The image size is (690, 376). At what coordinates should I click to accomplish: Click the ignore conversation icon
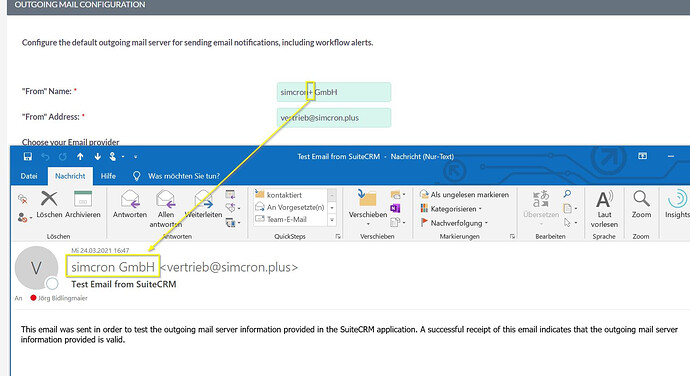22,199
